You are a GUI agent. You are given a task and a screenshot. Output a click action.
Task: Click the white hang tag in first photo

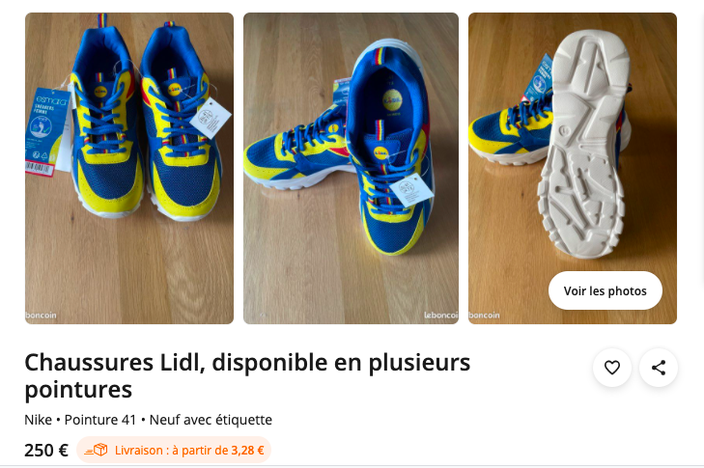[210, 118]
